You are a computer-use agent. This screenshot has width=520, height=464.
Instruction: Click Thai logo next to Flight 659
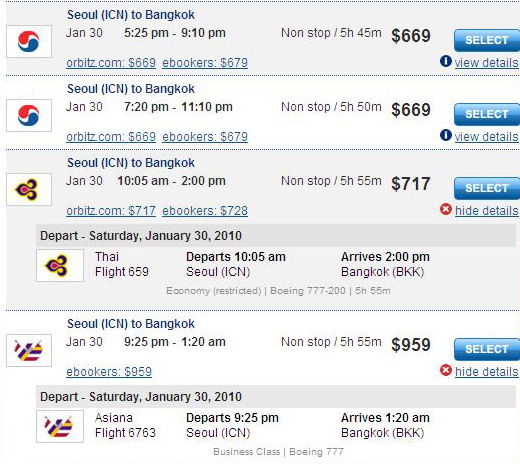coord(60,266)
